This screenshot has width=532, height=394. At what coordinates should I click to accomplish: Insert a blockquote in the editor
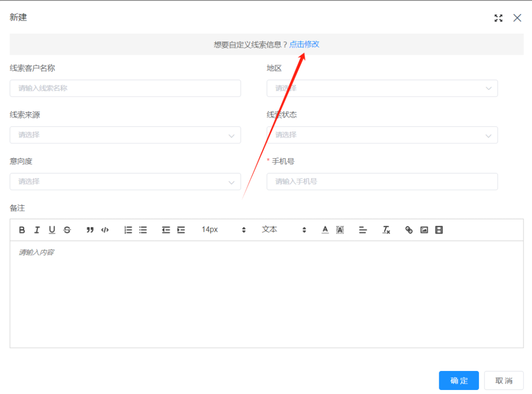pyautogui.click(x=90, y=230)
